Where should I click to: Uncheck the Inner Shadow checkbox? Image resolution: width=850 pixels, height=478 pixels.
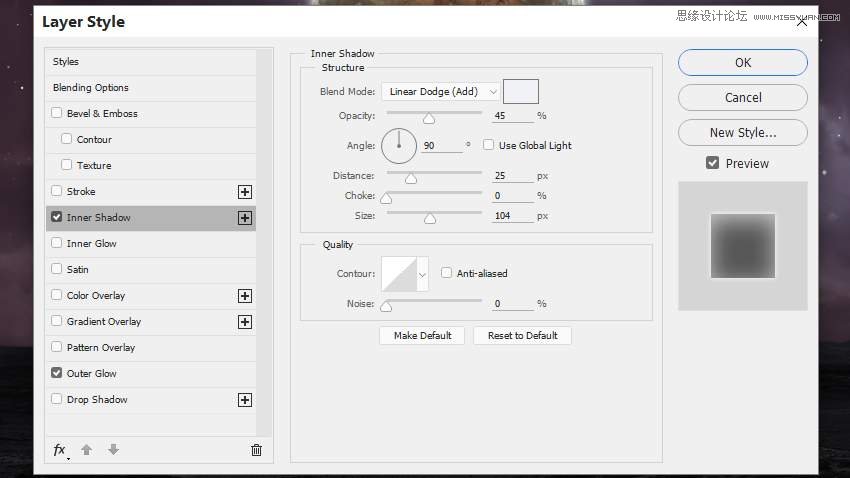(56, 217)
